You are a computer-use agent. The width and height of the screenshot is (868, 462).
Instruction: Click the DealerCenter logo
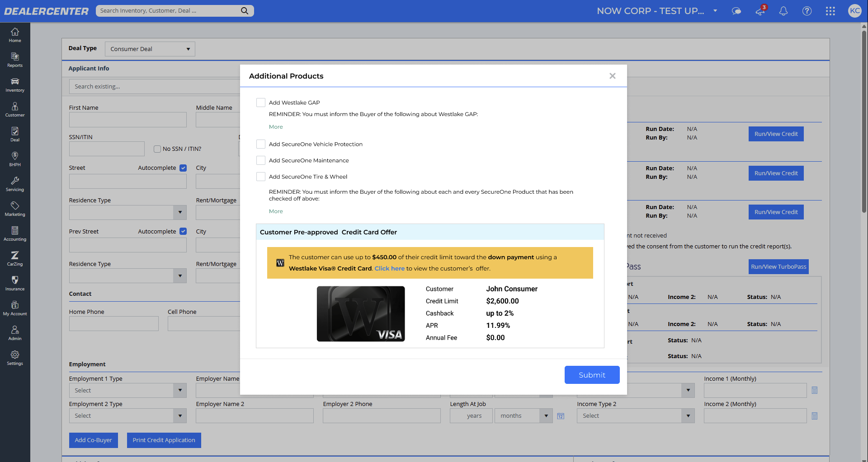coord(47,11)
